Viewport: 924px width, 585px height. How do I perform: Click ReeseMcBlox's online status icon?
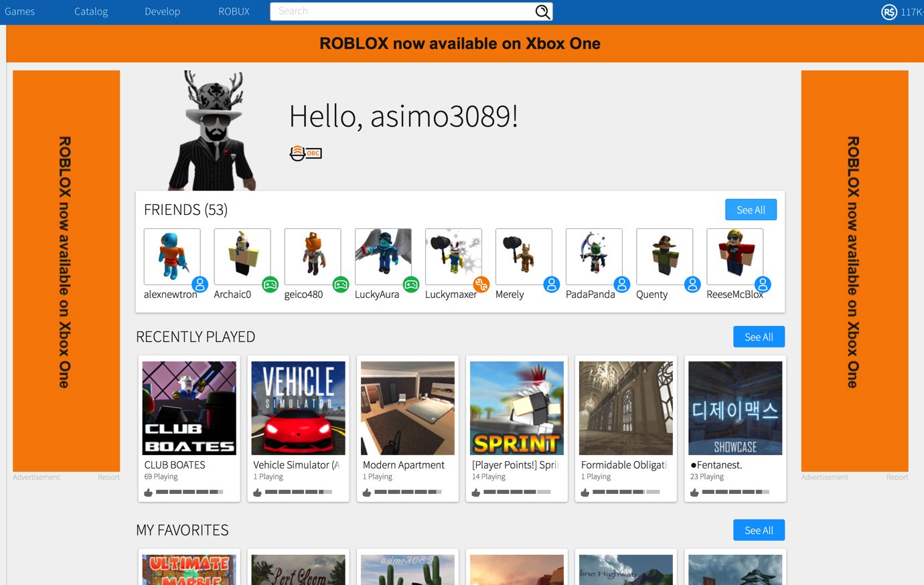(x=763, y=284)
